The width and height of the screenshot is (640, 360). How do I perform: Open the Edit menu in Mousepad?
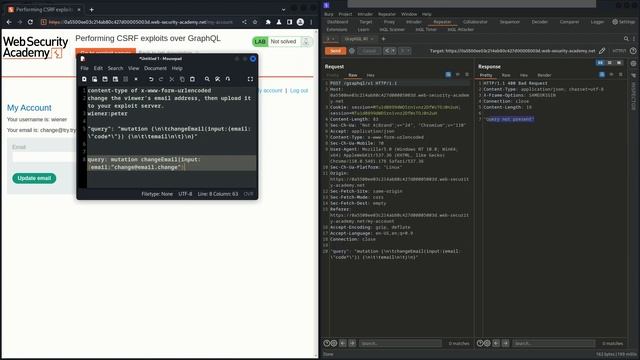(98, 69)
